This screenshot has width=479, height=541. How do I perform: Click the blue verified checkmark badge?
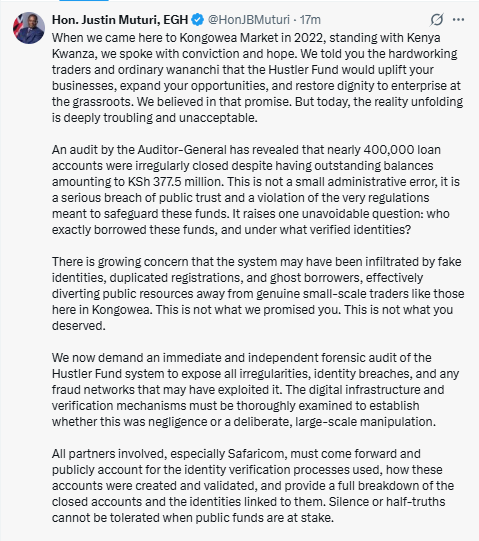(197, 20)
